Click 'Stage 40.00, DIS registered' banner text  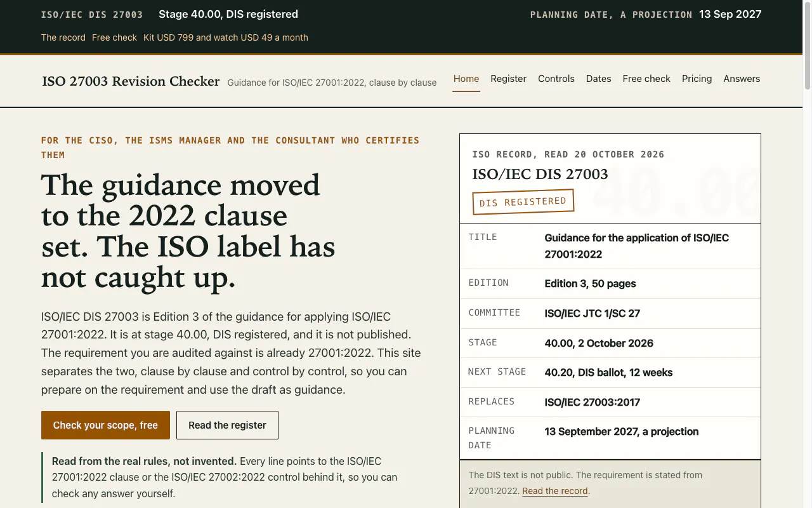[x=228, y=14]
